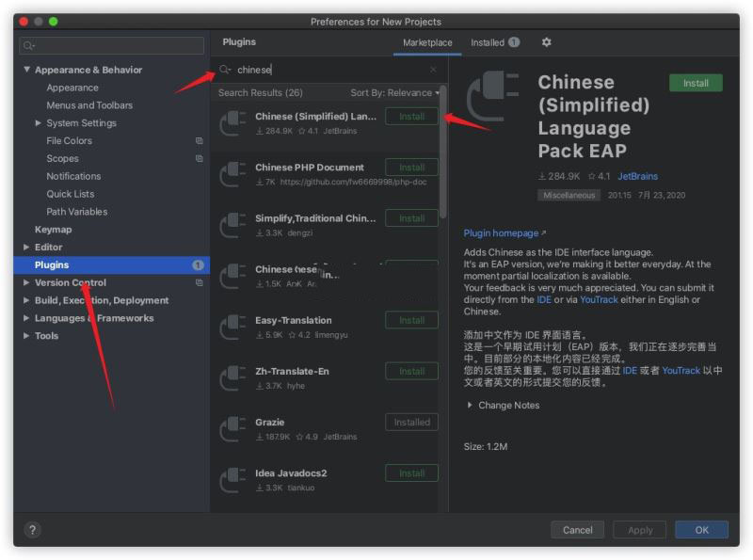Image resolution: width=753 pixels, height=560 pixels.
Task: Open Quick Lists settings
Action: [71, 194]
